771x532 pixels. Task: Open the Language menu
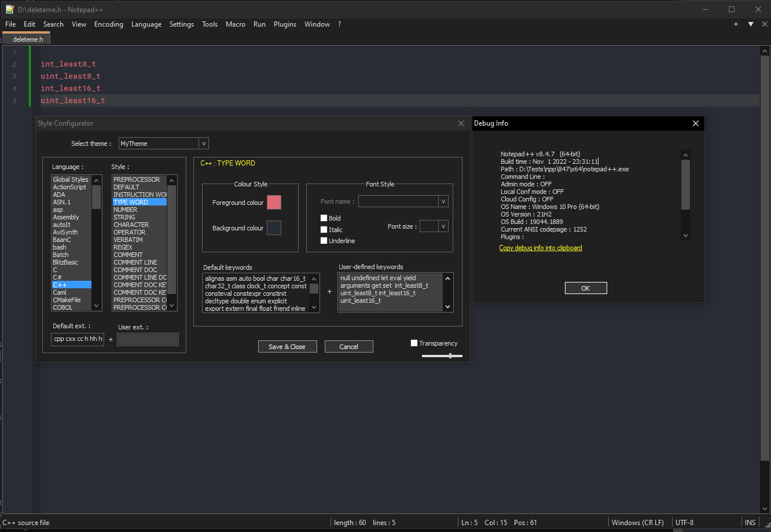tap(146, 24)
